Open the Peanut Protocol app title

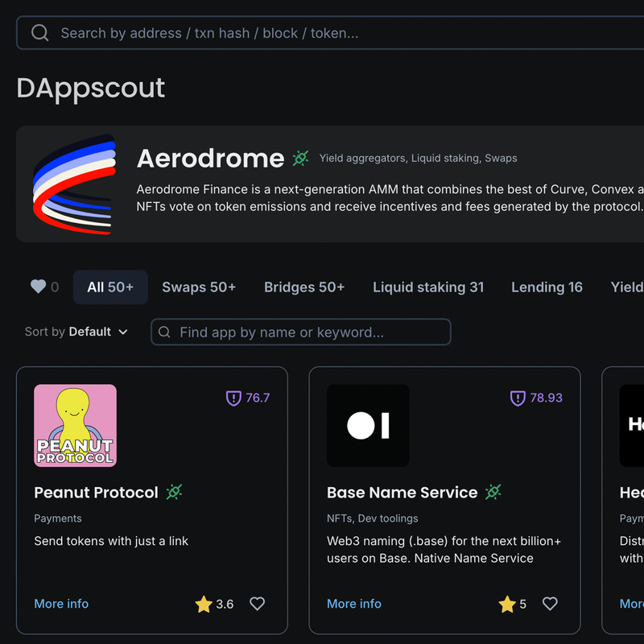point(96,493)
